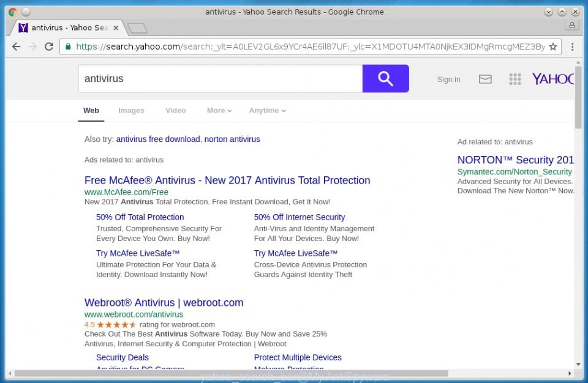Expand the More dropdown
The width and height of the screenshot is (588, 383).
219,111
